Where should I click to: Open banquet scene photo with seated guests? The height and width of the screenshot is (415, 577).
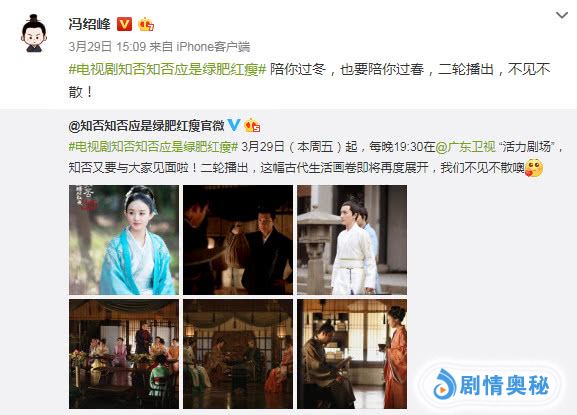124,354
